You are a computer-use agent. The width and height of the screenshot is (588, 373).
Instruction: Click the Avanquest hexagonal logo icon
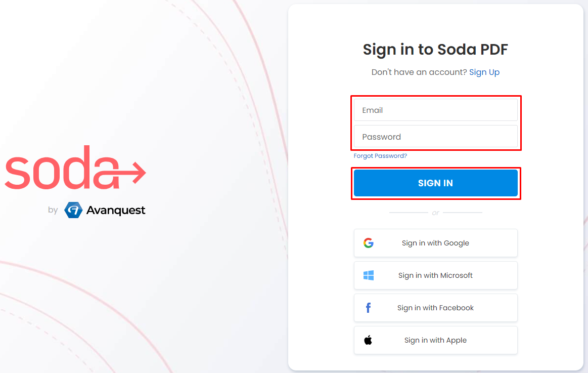tap(73, 210)
